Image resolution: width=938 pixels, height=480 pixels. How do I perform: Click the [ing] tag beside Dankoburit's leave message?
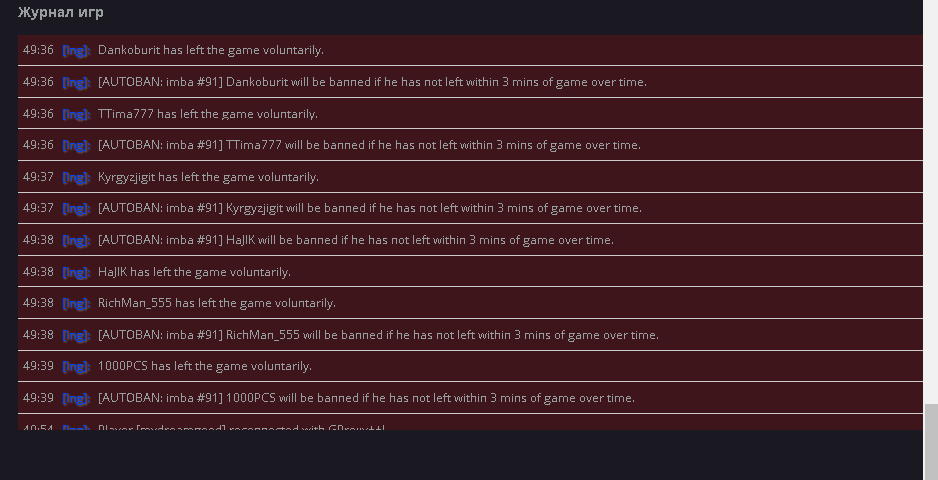click(77, 50)
